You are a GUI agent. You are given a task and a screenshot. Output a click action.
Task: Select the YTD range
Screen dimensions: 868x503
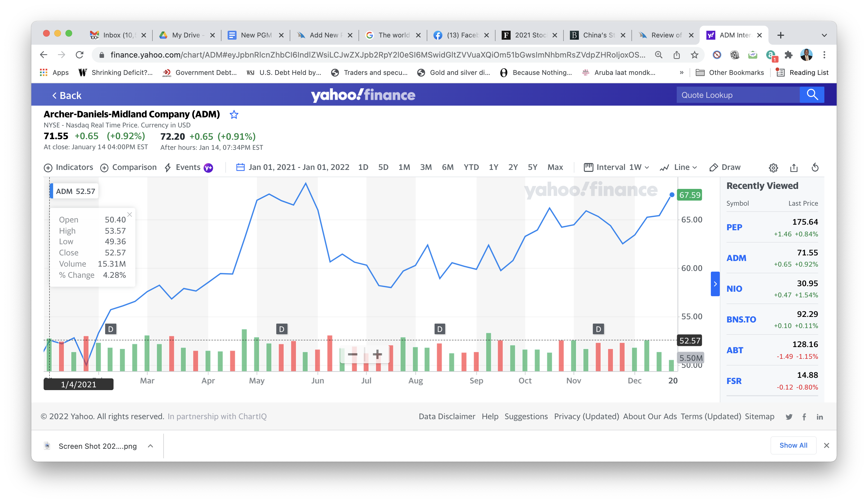[x=471, y=167]
